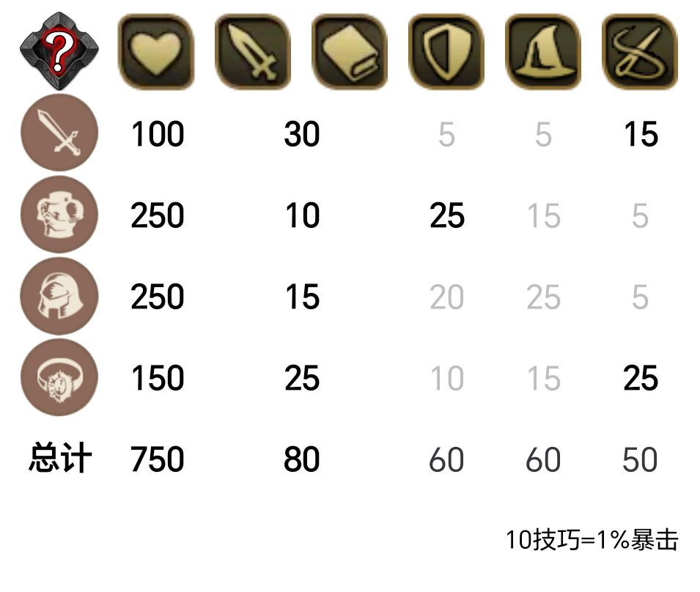Click the total health value 750
Screen dimensions: 700x592
tap(158, 459)
